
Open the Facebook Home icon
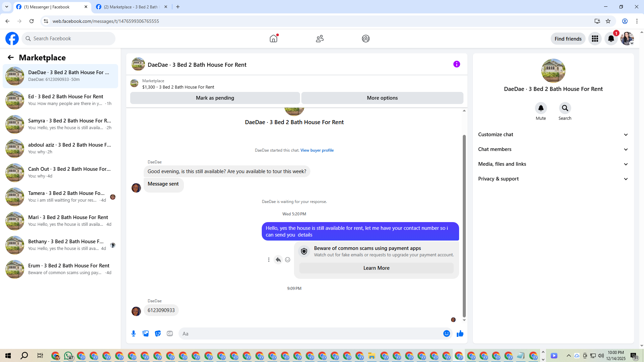(274, 39)
